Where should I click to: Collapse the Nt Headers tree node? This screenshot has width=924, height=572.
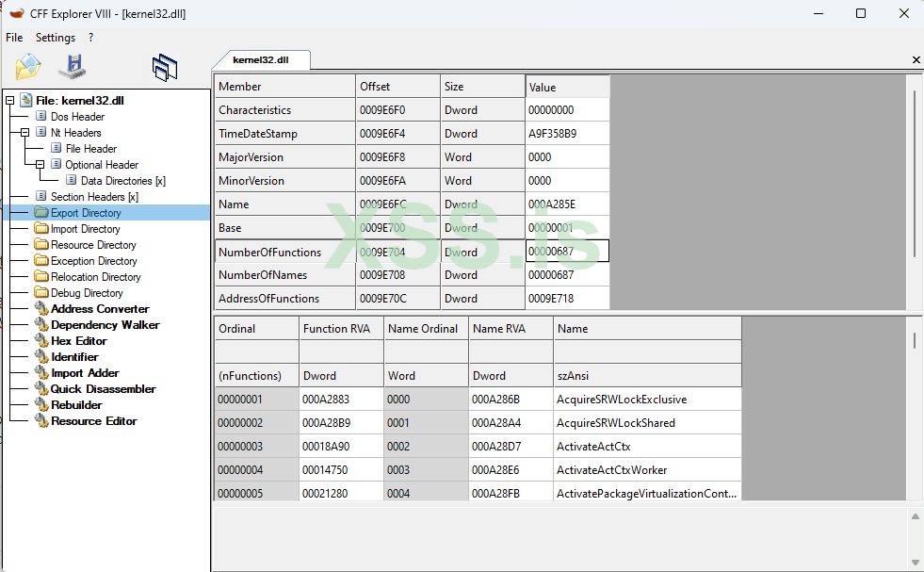pyautogui.click(x=25, y=133)
